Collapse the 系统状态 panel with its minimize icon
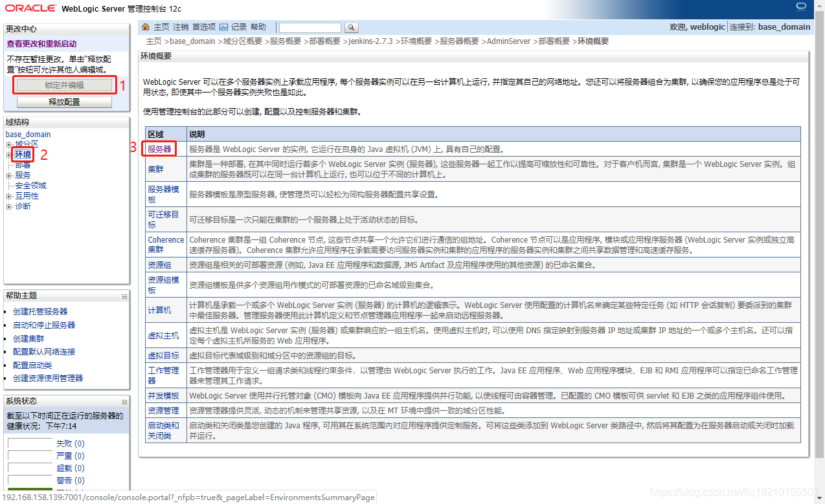This screenshot has height=504, width=825. (x=124, y=401)
